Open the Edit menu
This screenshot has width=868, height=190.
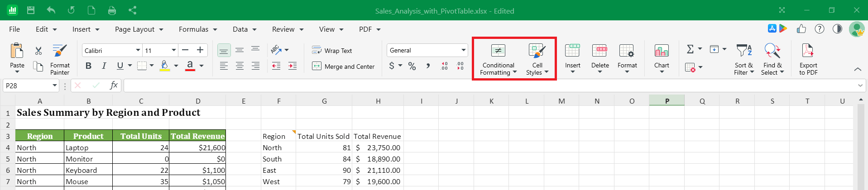[x=46, y=29]
